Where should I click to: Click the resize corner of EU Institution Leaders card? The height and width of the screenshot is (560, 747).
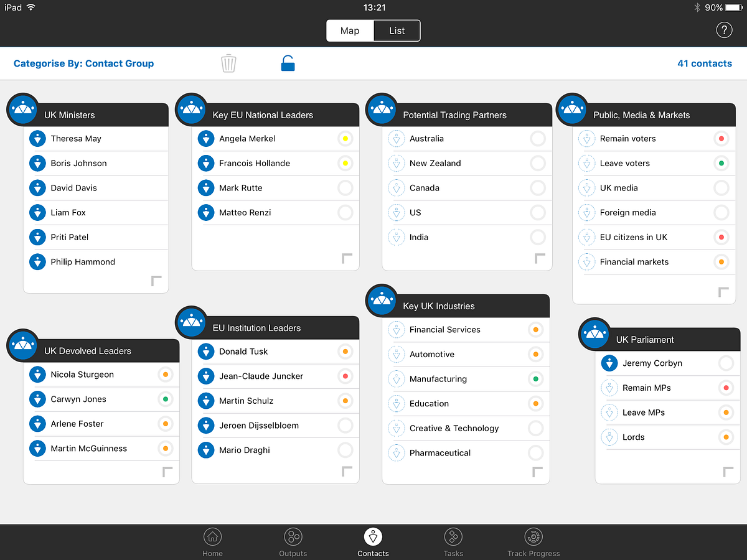(347, 472)
